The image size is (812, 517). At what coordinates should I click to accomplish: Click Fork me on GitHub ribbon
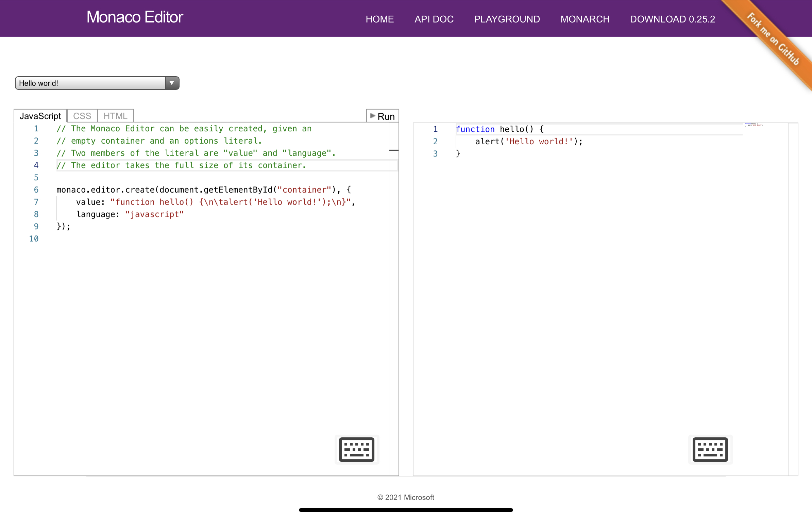pyautogui.click(x=773, y=39)
